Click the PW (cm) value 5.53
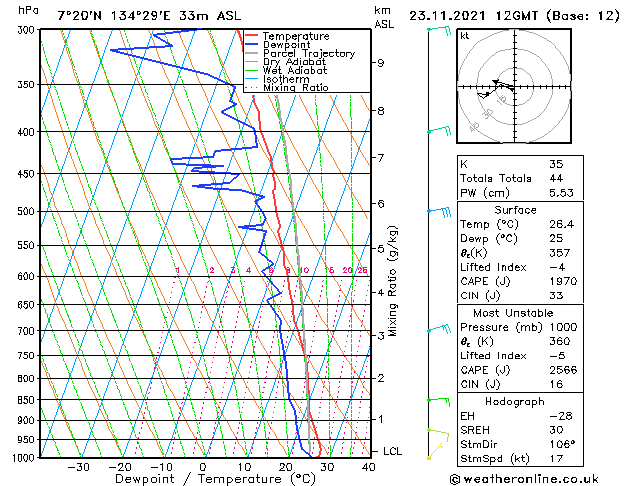 pos(561,192)
